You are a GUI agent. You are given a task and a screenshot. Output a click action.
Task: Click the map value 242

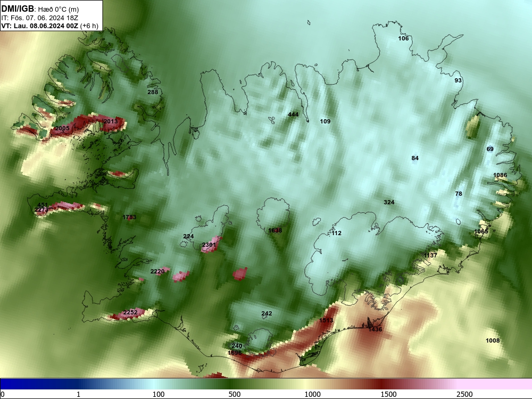(267, 313)
